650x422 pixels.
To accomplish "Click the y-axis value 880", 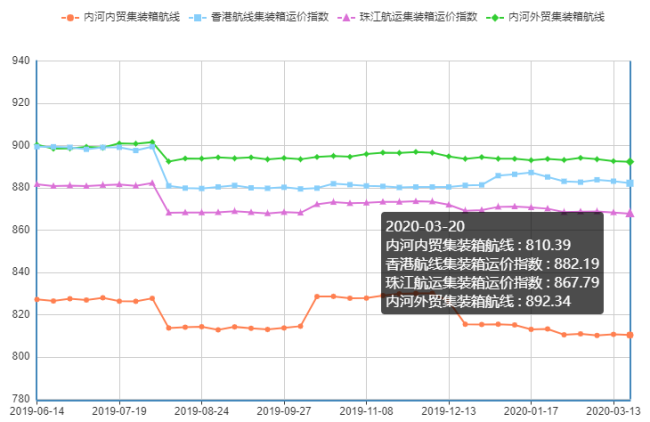I will (x=21, y=187).
